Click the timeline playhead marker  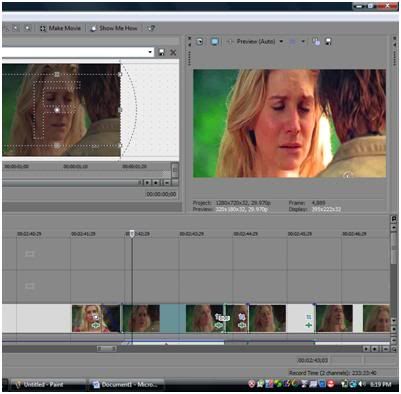pyautogui.click(x=132, y=234)
